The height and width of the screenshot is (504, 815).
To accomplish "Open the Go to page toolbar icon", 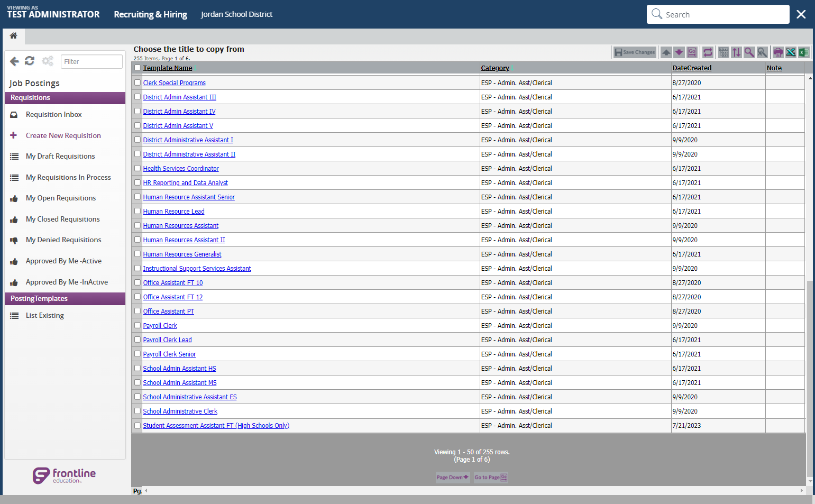I will (x=692, y=52).
